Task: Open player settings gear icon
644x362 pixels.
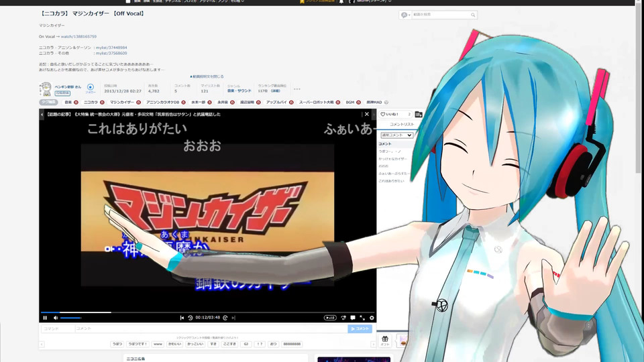Action: [372, 318]
